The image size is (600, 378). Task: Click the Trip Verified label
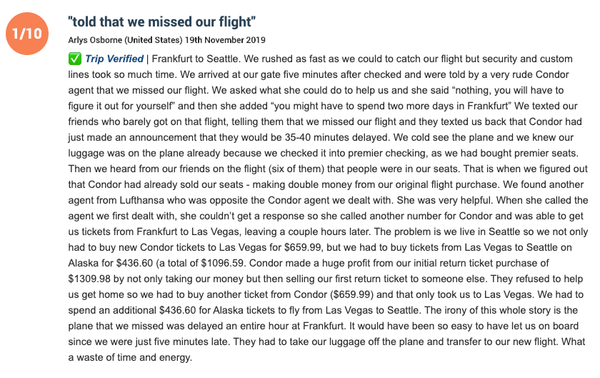pyautogui.click(x=114, y=59)
